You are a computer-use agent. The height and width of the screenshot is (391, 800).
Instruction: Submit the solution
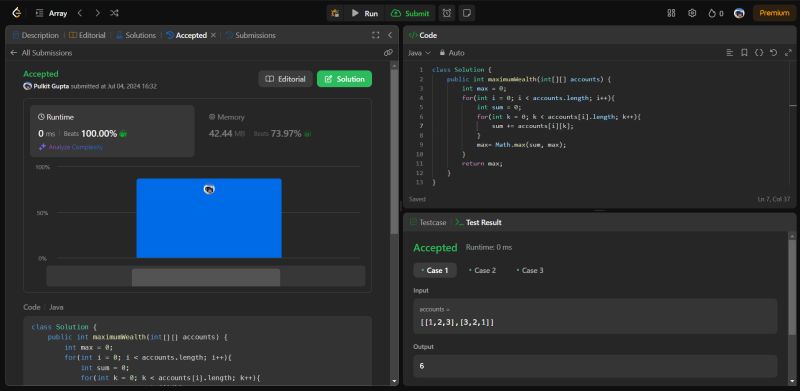(x=410, y=13)
